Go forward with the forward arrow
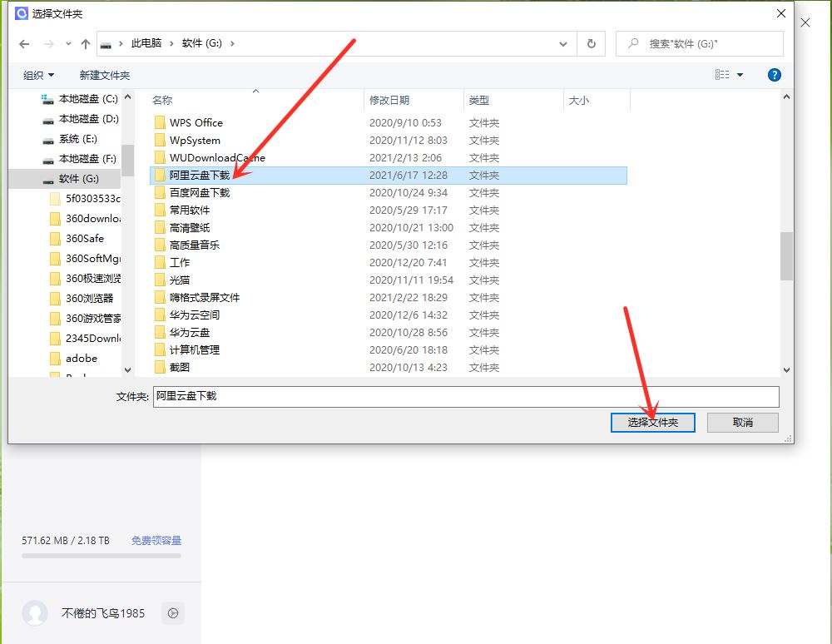The width and height of the screenshot is (832, 644). (49, 44)
